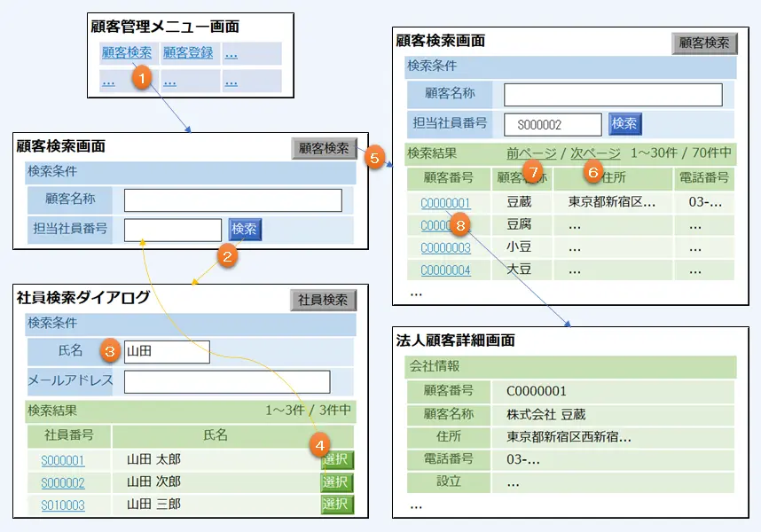
Task: Click the 氏名 field containing 山田
Action: (x=169, y=351)
